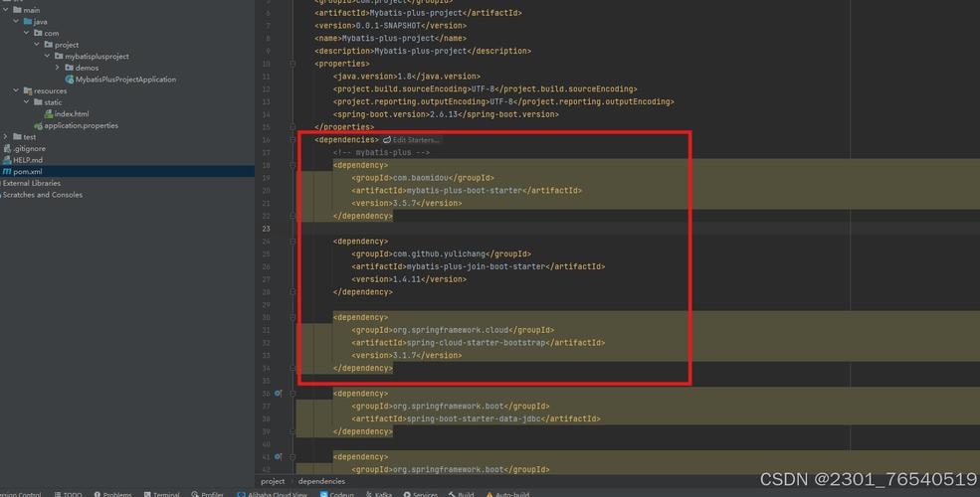Click the com.github.yulichang groupId text
The height and width of the screenshot is (497, 980).
click(x=439, y=254)
